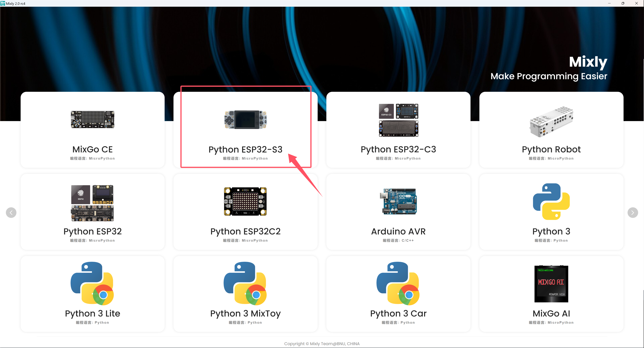Open the Python ESP32-S3 environment
The width and height of the screenshot is (644, 348).
tap(246, 149)
